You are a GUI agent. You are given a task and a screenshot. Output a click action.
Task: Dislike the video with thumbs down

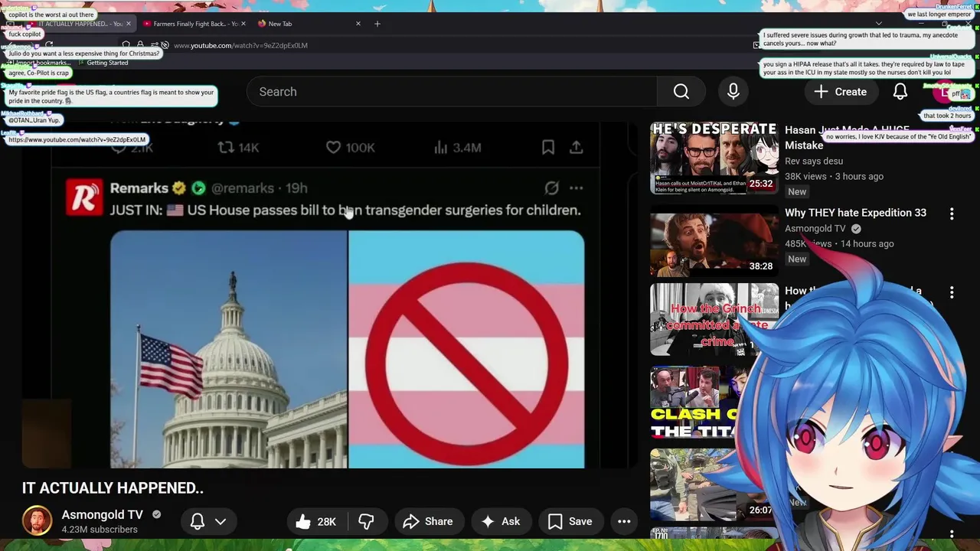pos(366,522)
